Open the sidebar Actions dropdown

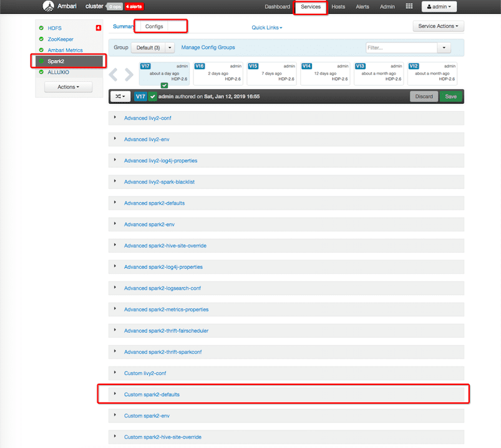pos(68,87)
